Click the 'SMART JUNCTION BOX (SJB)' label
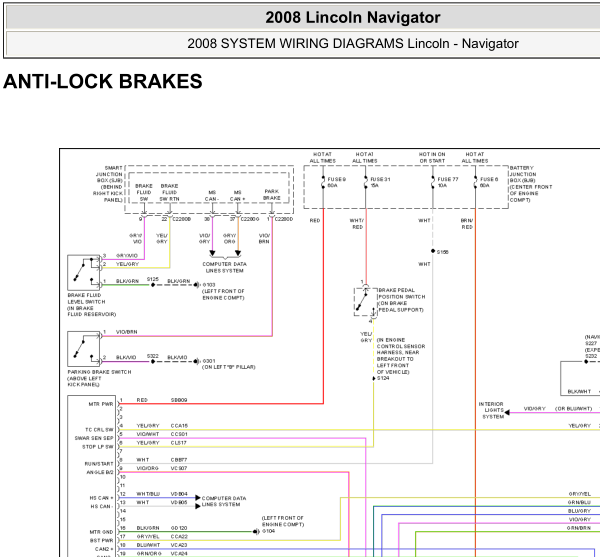Screen dimensions: 600x557 click(109, 174)
